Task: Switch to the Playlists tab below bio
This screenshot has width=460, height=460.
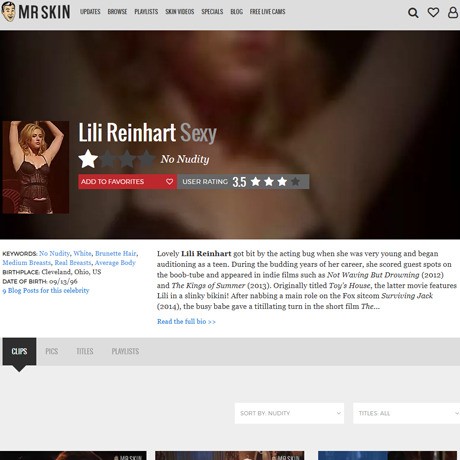Action: [x=125, y=351]
